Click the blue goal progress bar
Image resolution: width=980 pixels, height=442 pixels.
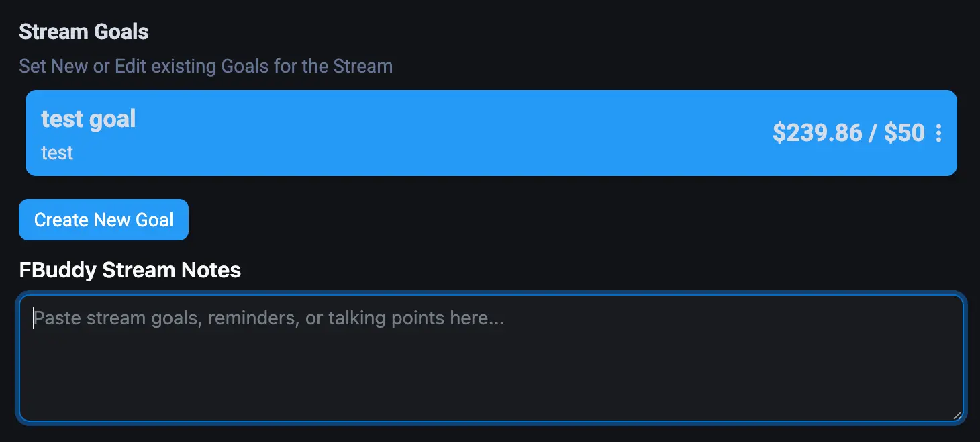(x=470, y=132)
